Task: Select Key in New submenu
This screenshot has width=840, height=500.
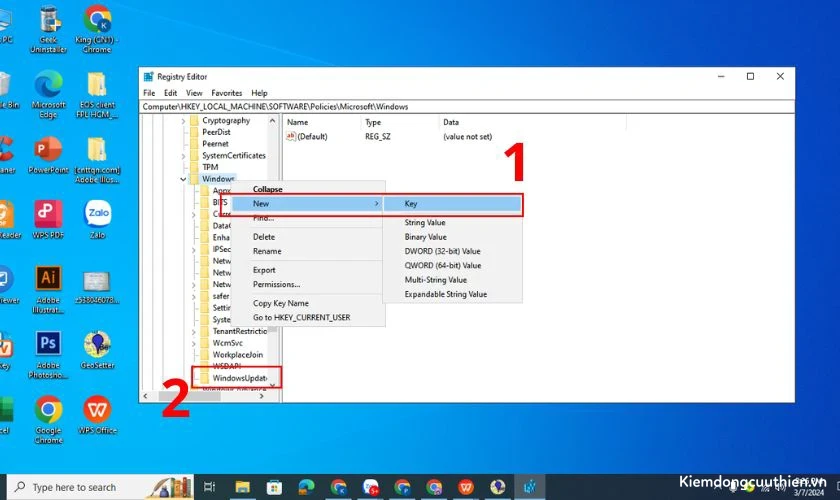Action: tap(453, 204)
